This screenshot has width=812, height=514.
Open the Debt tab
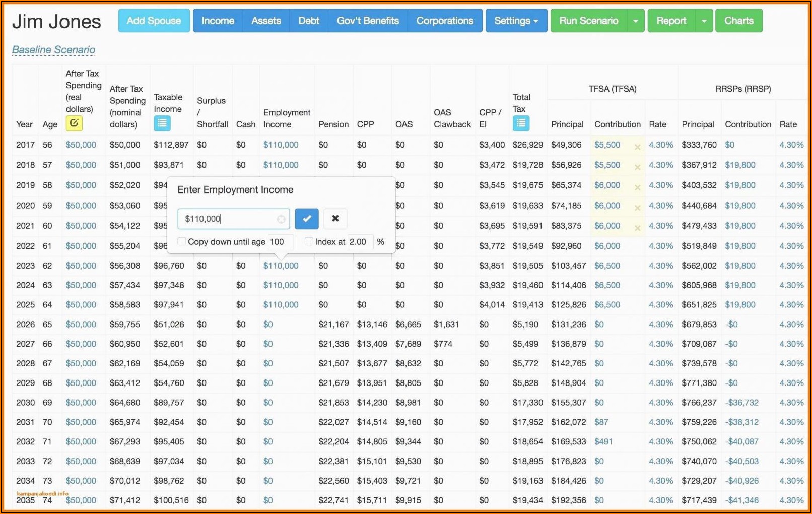[x=309, y=21]
